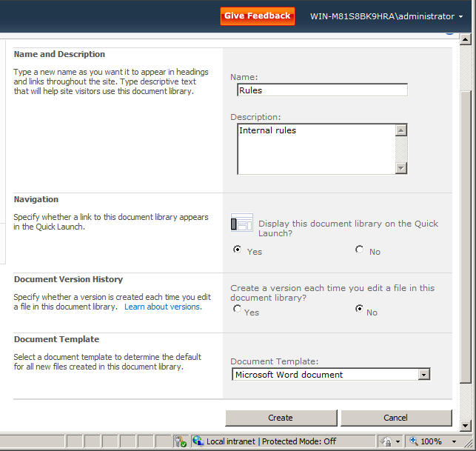
Task: Click the Name and Description heading
Action: tap(59, 54)
